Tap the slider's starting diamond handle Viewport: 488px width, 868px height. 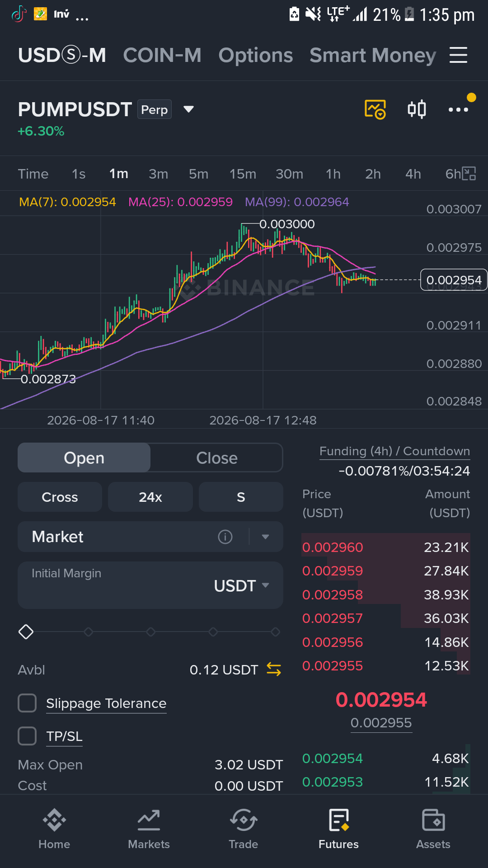[26, 632]
